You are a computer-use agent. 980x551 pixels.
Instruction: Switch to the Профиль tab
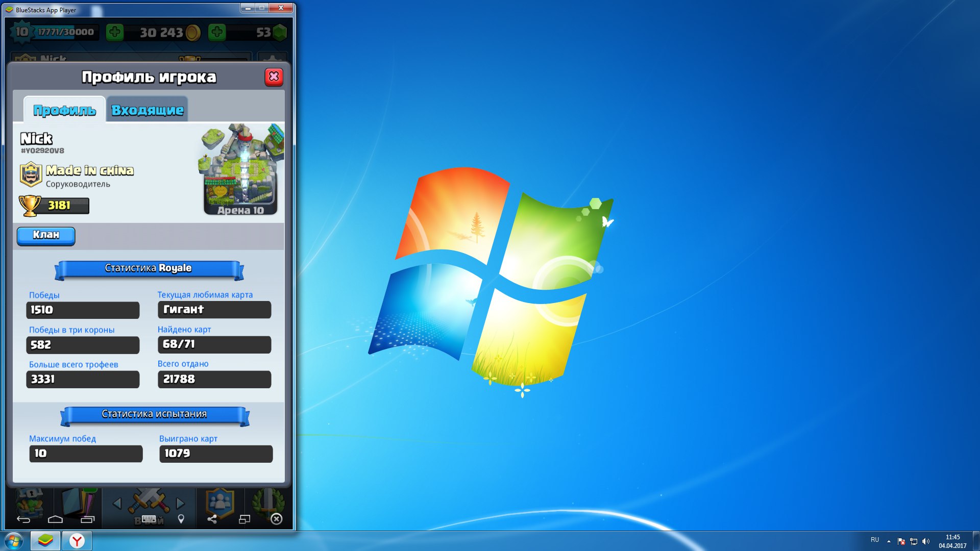(64, 110)
